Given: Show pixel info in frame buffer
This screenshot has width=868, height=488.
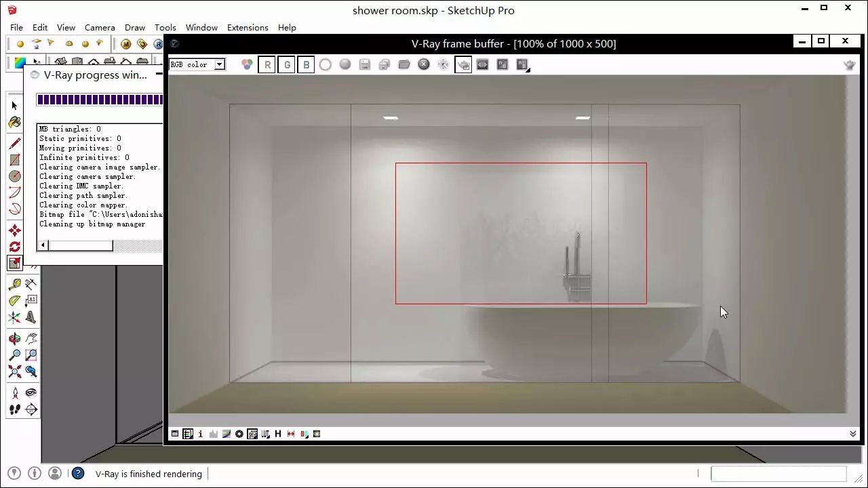Looking at the screenshot, I should point(201,434).
